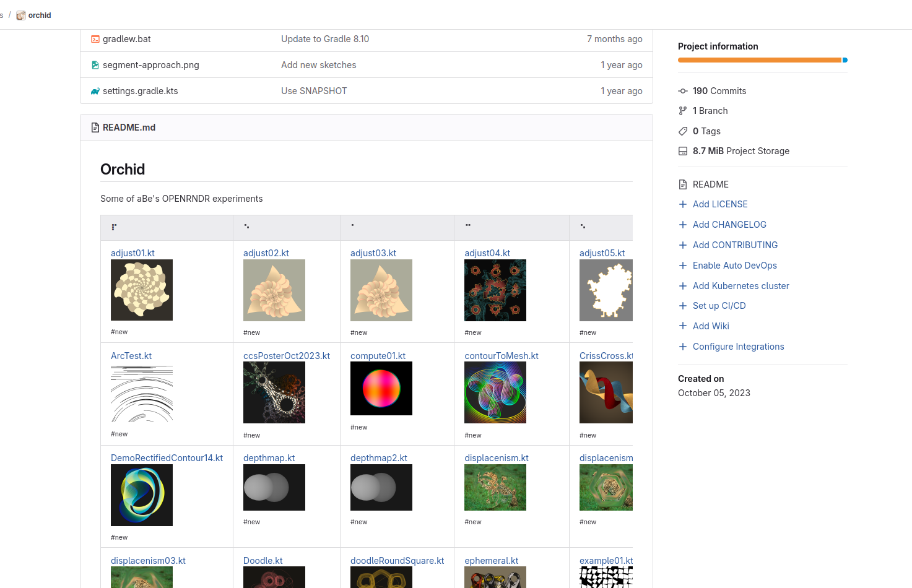View the 0 Tags page
This screenshot has height=588, width=912.
706,131
